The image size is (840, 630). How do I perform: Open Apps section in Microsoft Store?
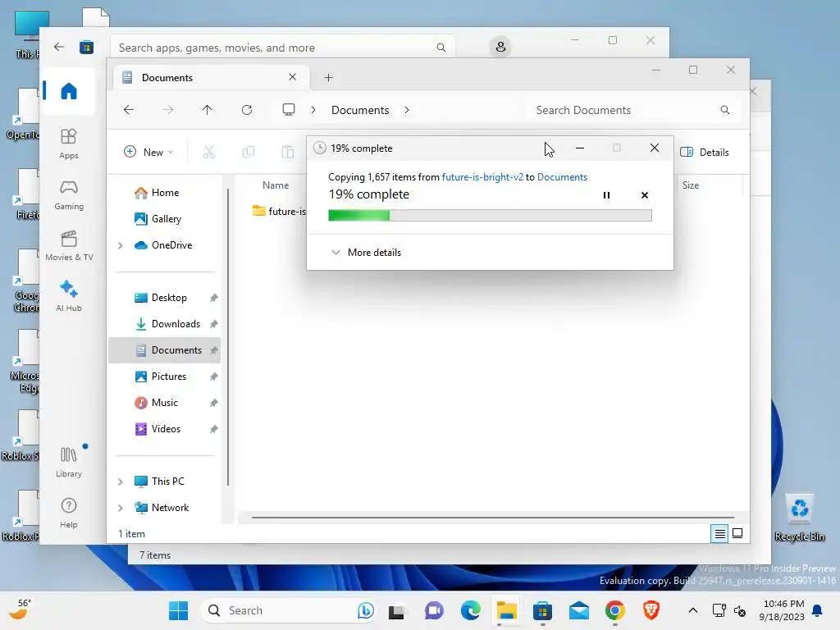point(69,144)
